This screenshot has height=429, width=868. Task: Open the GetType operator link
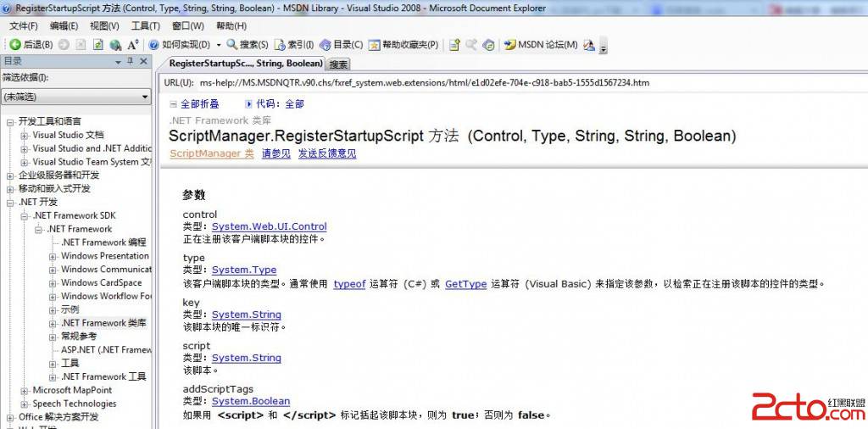(465, 284)
